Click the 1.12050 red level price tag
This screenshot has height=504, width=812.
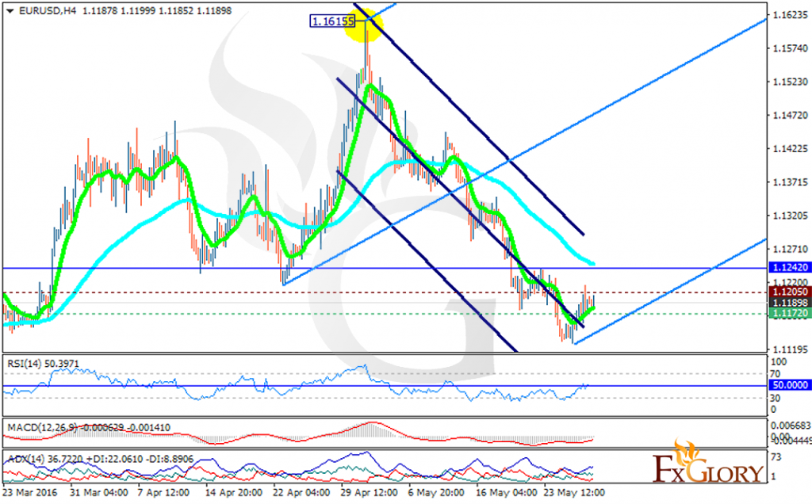(791, 292)
